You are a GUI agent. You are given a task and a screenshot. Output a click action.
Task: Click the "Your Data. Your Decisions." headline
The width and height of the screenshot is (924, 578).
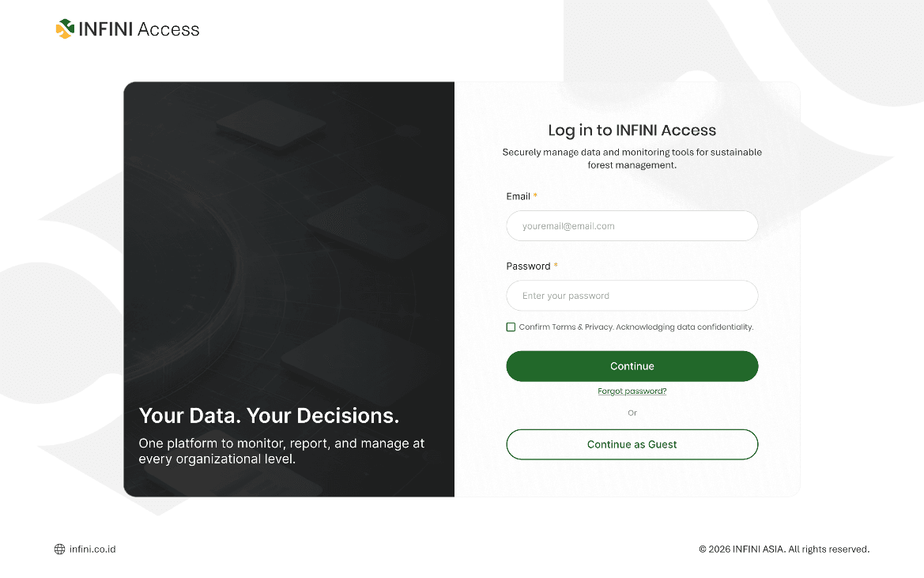pyautogui.click(x=270, y=415)
